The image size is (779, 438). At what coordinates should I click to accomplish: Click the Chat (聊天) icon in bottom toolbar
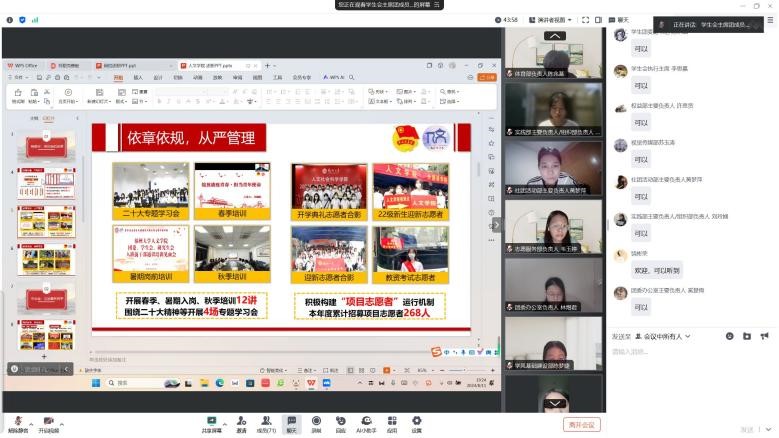point(291,423)
